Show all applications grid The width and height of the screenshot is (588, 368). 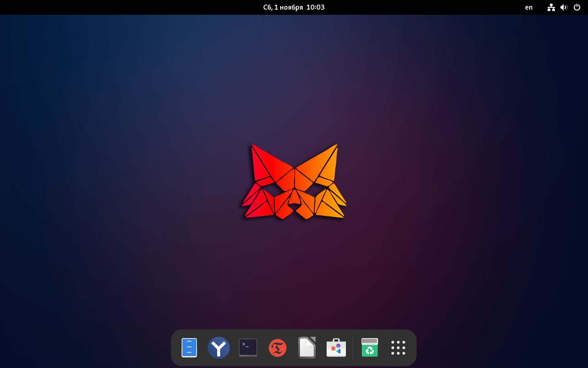[398, 348]
